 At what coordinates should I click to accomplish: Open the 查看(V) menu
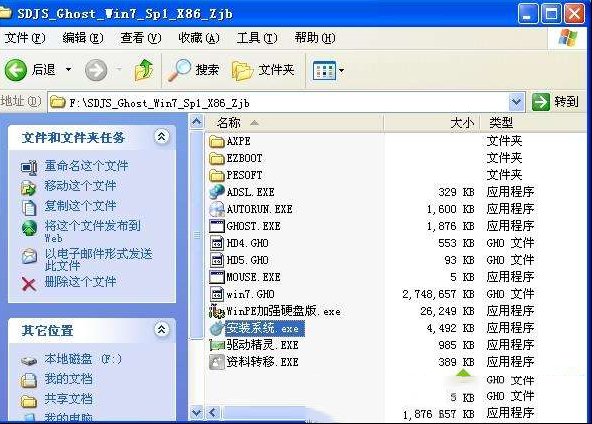(x=141, y=38)
